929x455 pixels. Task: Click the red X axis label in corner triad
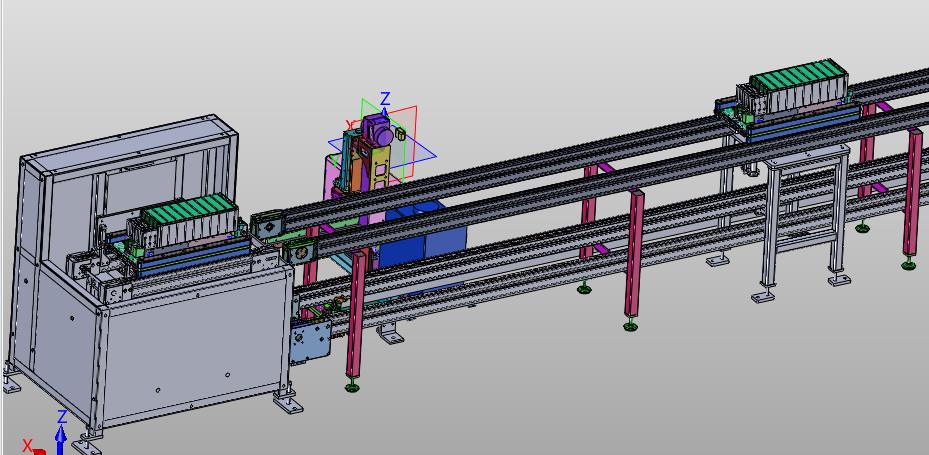click(x=28, y=445)
